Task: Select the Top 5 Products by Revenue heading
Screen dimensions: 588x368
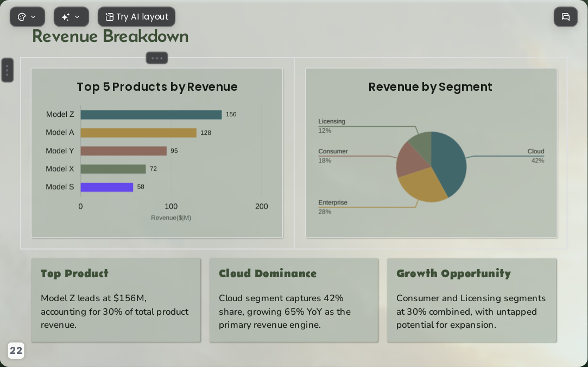Action: click(x=157, y=87)
